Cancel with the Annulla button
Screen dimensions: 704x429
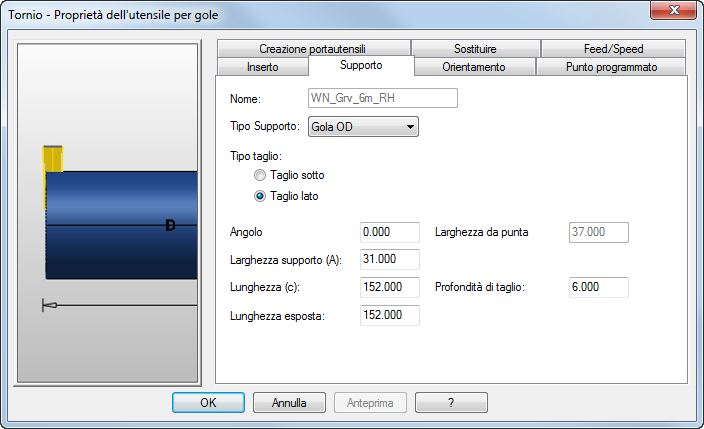(289, 402)
